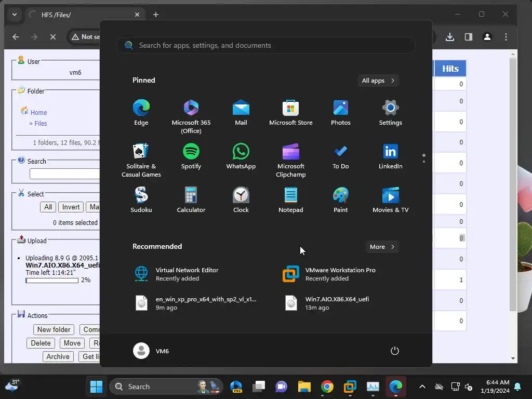Open File Explorer from taskbar

click(x=304, y=387)
